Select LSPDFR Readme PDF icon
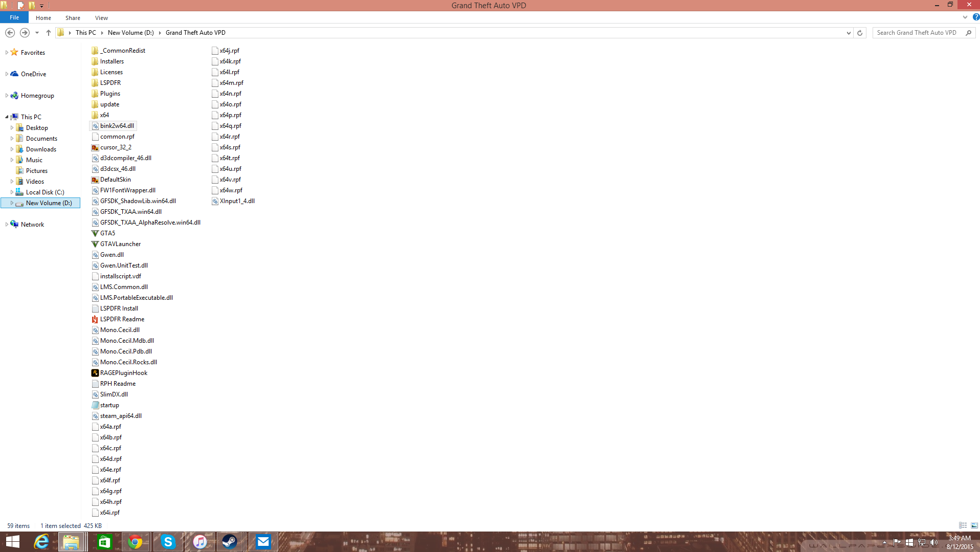Image resolution: width=980 pixels, height=552 pixels. (95, 319)
